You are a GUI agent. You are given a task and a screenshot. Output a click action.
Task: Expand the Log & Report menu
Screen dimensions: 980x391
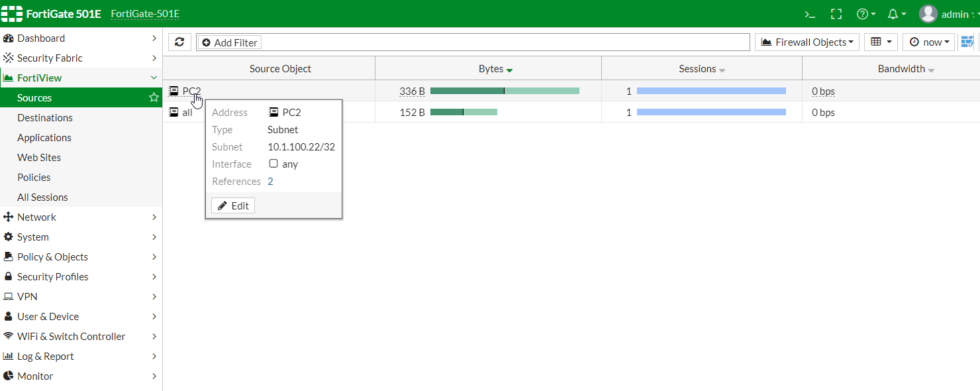tap(81, 357)
